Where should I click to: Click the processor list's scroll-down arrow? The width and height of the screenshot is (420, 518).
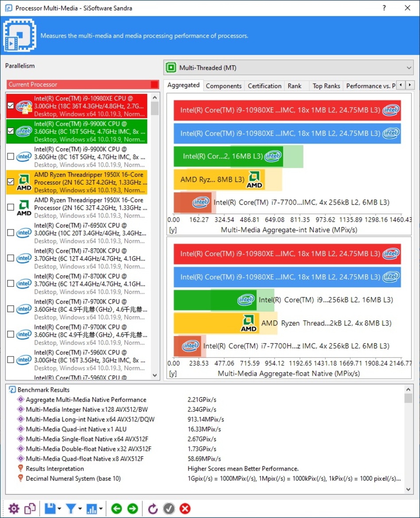click(155, 375)
